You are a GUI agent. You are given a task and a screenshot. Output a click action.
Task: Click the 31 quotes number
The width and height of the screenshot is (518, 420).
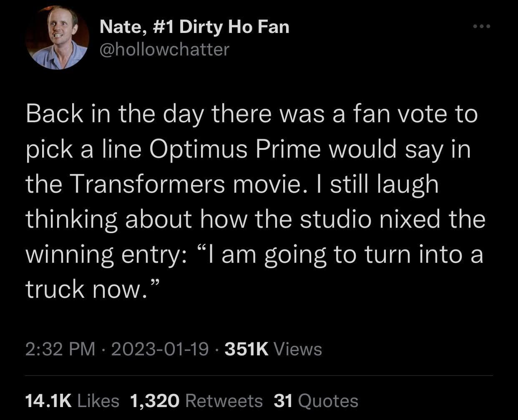284,401
